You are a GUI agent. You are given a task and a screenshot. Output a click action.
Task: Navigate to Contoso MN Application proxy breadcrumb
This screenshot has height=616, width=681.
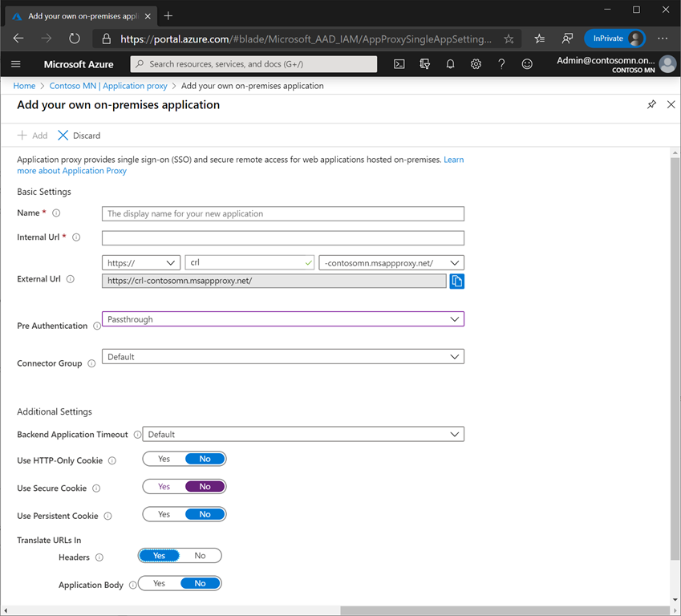[x=108, y=86]
